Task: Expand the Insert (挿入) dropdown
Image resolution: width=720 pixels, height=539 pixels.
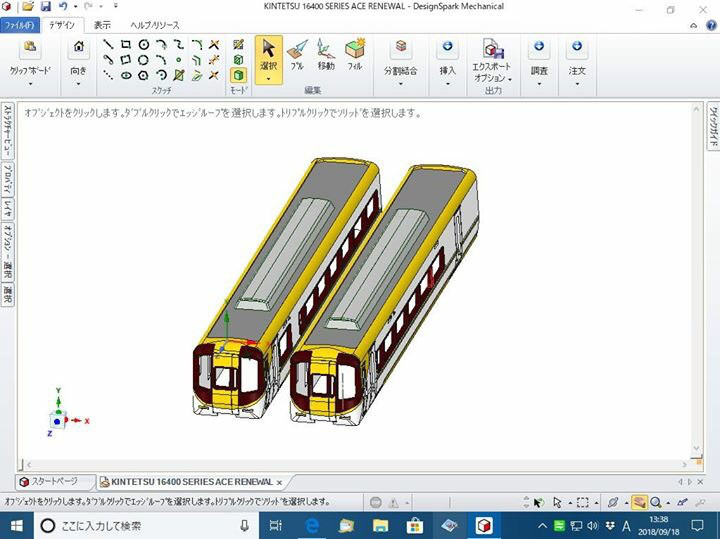Action: [x=447, y=84]
